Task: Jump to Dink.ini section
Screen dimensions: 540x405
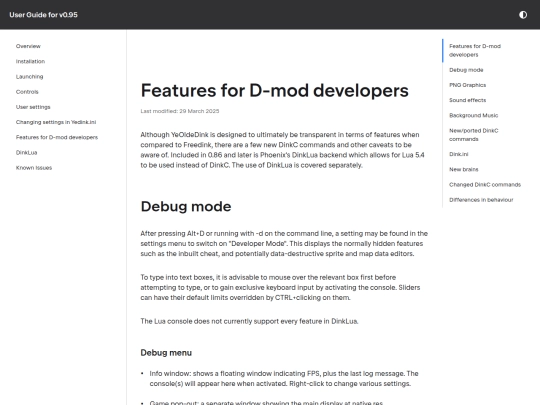Action: 458,154
